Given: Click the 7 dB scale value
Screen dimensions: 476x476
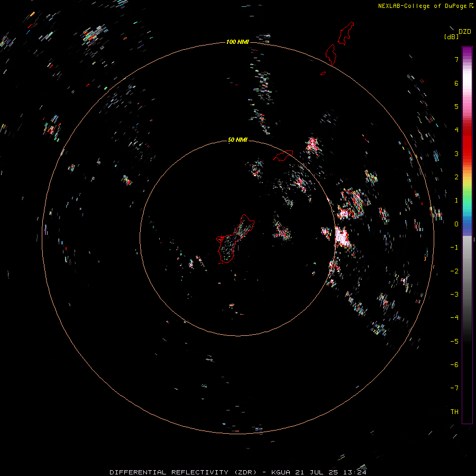Looking at the screenshot, I should pyautogui.click(x=456, y=59).
